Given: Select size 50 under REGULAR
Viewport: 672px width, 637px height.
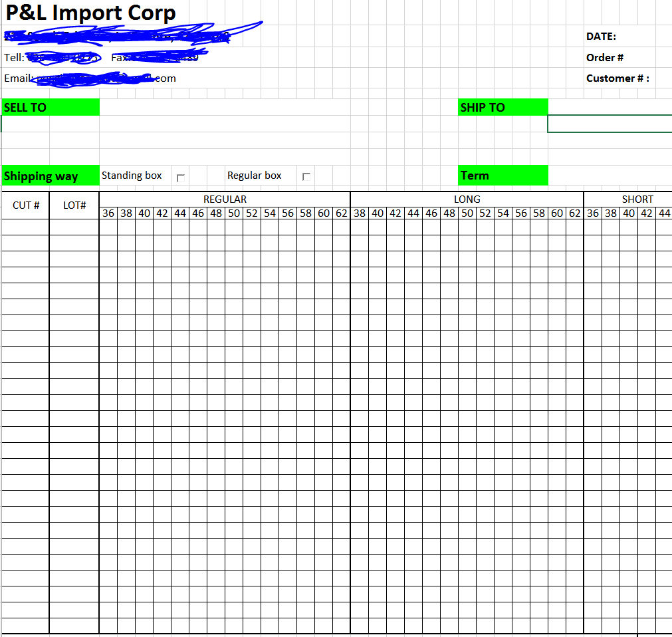Looking at the screenshot, I should pos(234,213).
